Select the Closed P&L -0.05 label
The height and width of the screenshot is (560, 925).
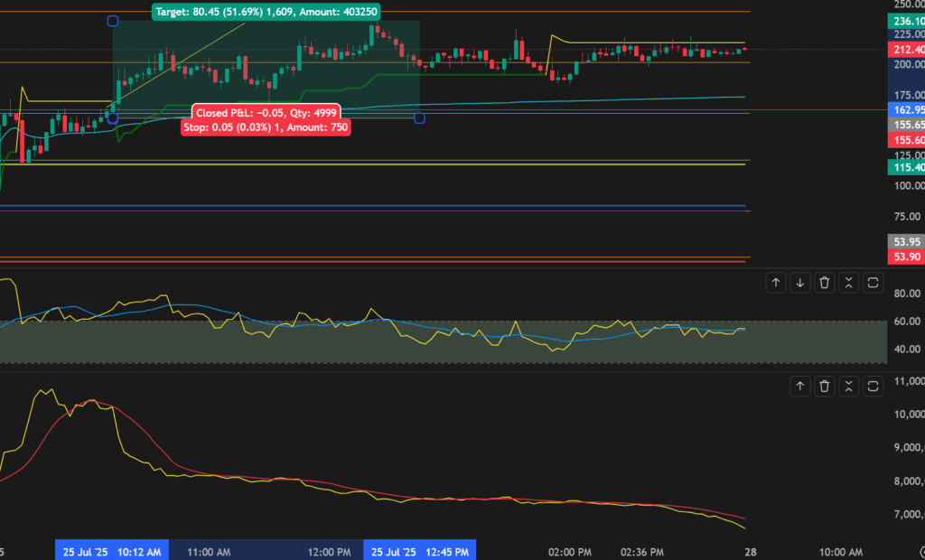point(265,113)
